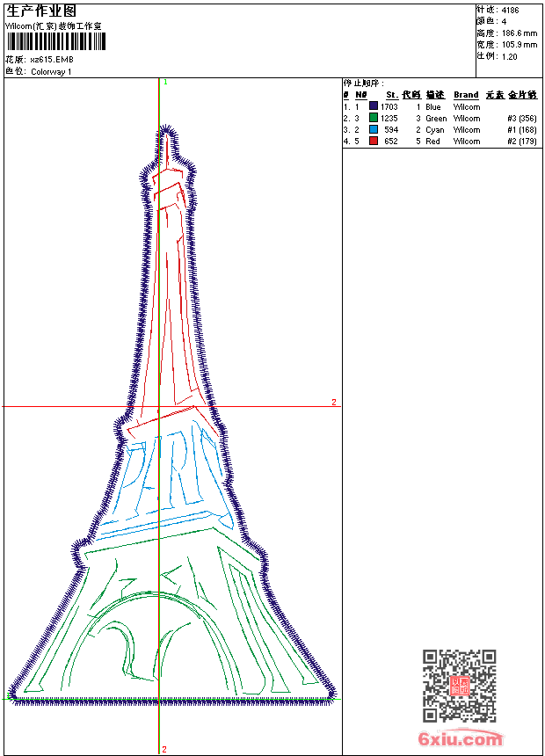545x756 pixels.
Task: Click 'Wilcom' brand in the Blue row
Action: [467, 106]
